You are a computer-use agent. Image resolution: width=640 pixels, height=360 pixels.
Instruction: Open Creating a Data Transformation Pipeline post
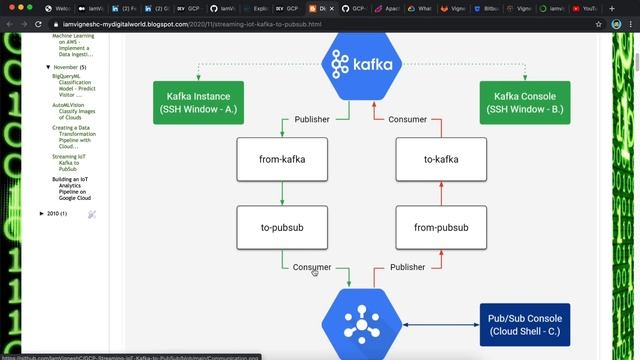pos(74,137)
